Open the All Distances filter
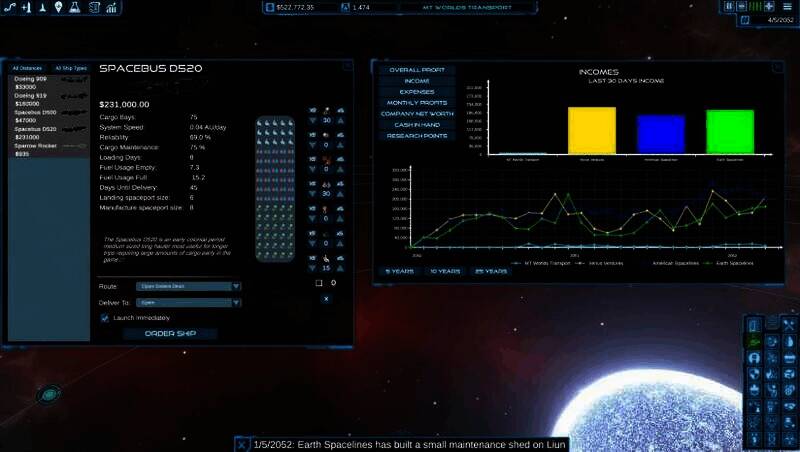800x452 pixels. pos(29,68)
